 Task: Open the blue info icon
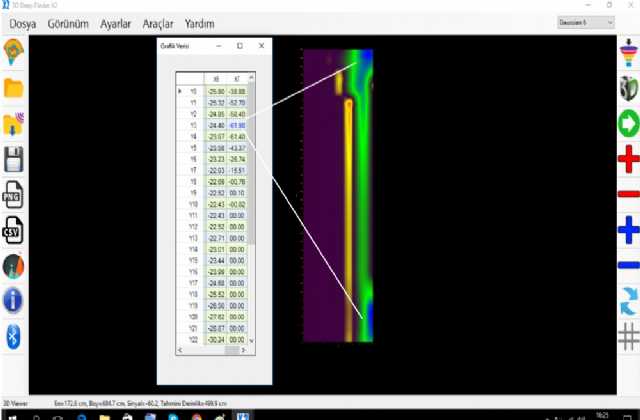(x=14, y=299)
